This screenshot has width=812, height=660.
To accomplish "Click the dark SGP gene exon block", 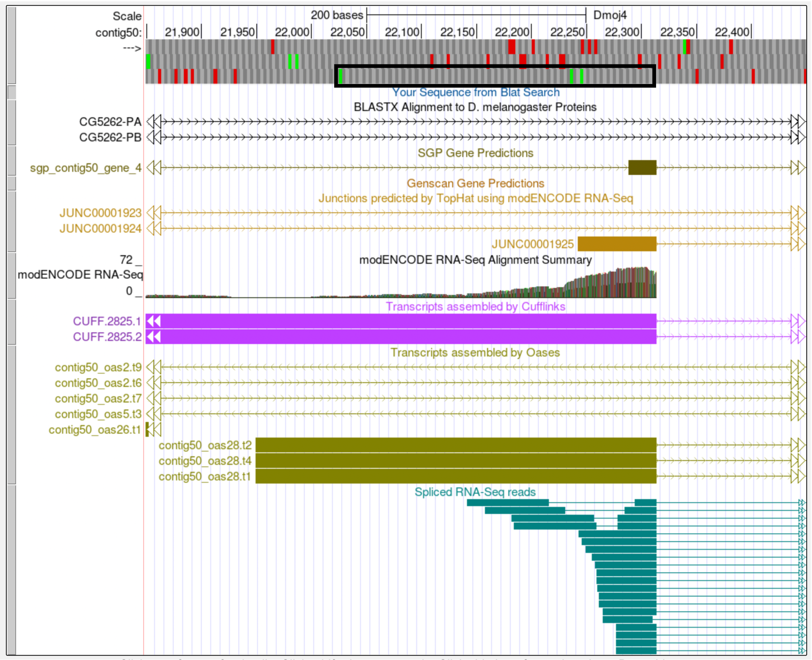I will [x=642, y=168].
